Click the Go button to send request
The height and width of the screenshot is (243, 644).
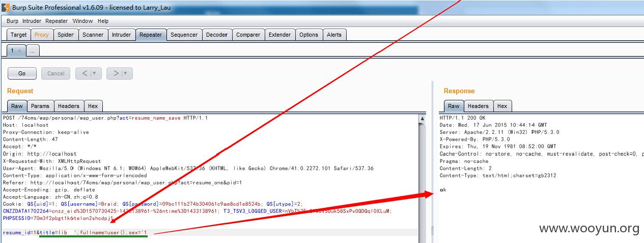[x=22, y=73]
